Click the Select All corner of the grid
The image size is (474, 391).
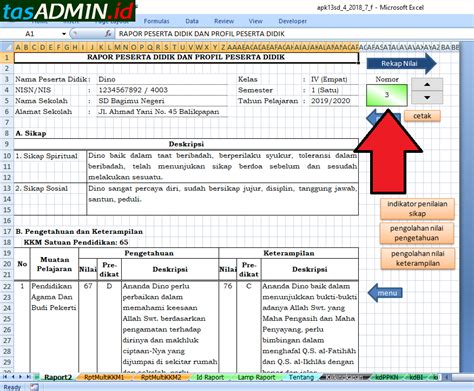[x=7, y=47]
